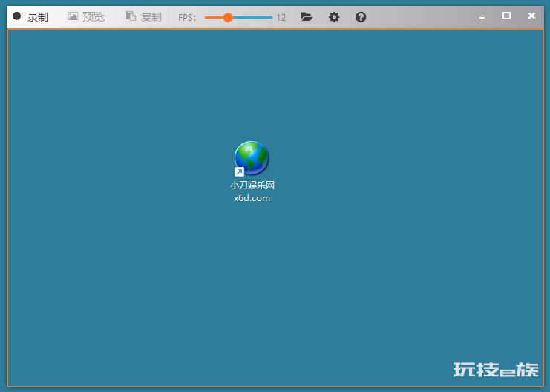Minimize the recorder window

pyautogui.click(x=482, y=16)
